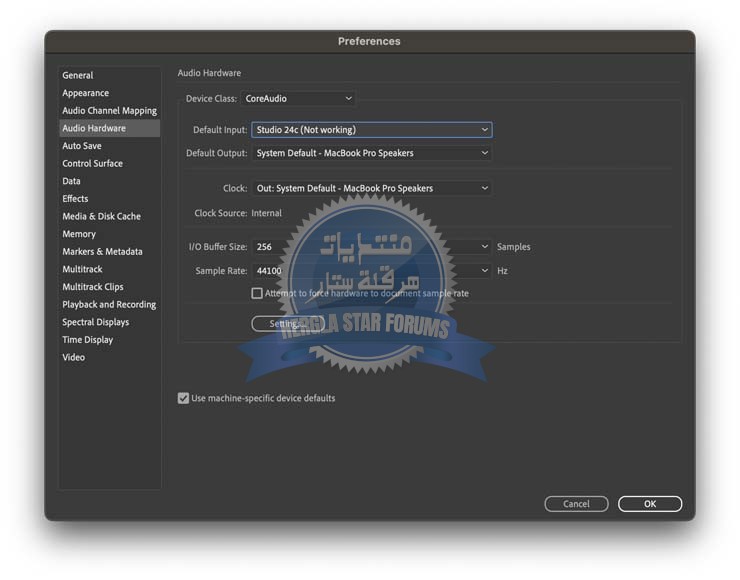Open the Default Output dropdown
740x580 pixels.
point(371,153)
